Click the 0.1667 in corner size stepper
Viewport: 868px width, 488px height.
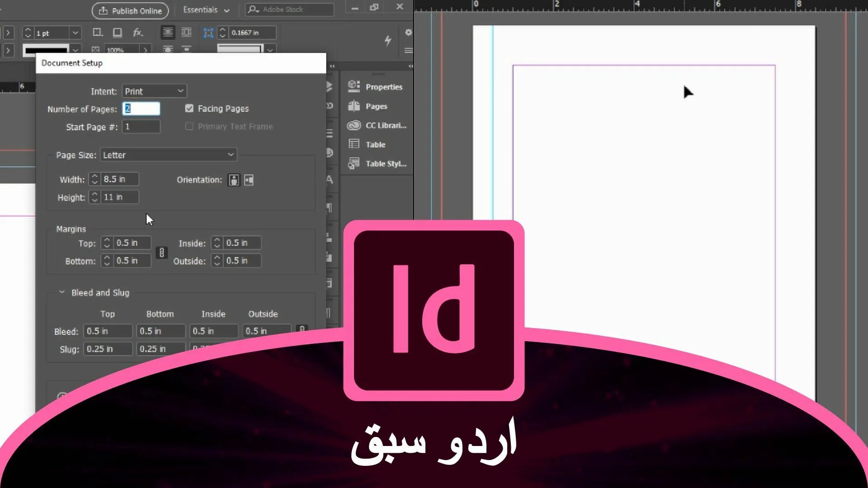click(x=222, y=33)
